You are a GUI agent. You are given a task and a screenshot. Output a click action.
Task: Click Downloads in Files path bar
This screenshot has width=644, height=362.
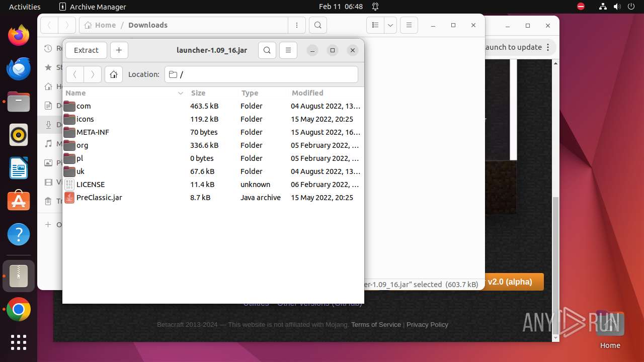click(x=148, y=25)
